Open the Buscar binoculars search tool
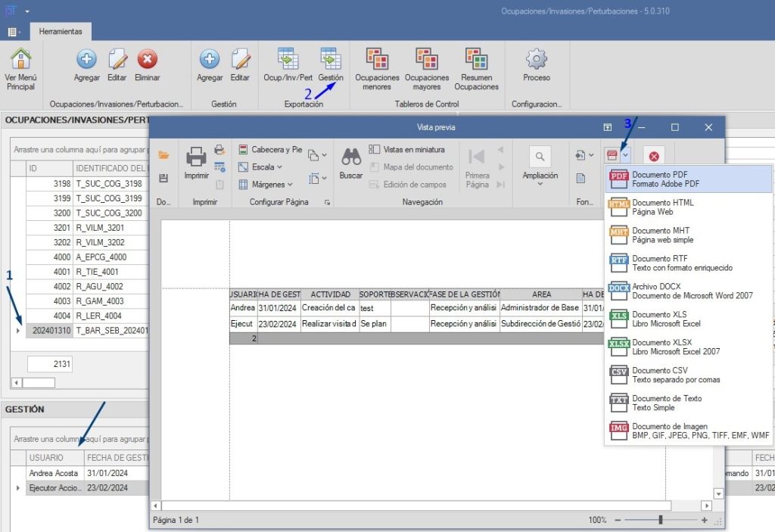This screenshot has height=532, width=775. [x=351, y=157]
